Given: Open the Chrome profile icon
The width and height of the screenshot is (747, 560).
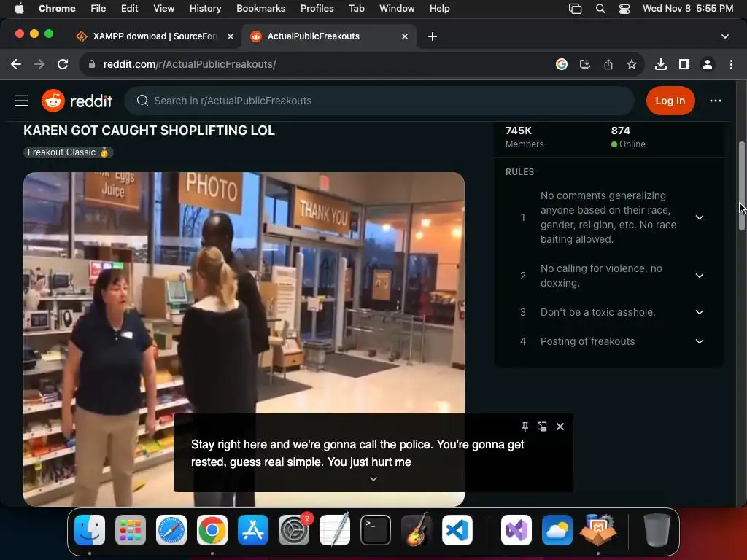Looking at the screenshot, I should click(x=708, y=64).
